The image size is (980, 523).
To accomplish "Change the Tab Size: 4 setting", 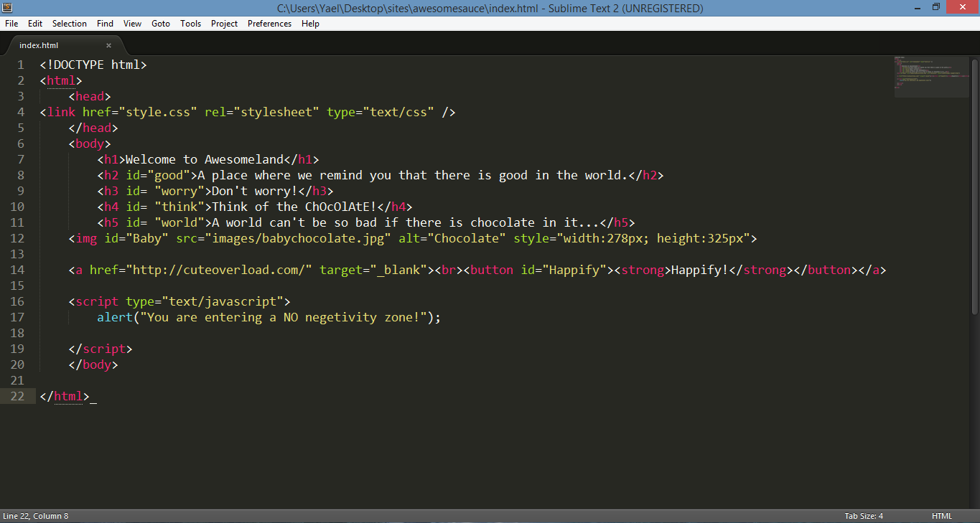I will coord(864,517).
